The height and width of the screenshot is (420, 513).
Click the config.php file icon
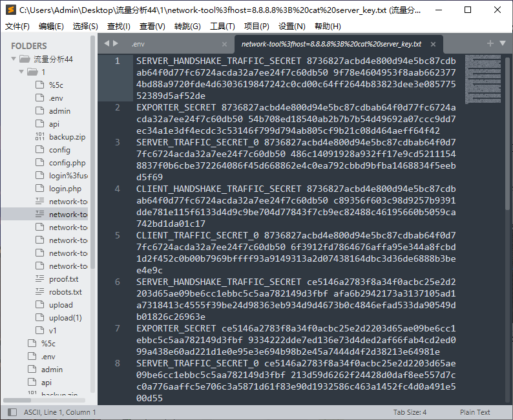(x=39, y=162)
